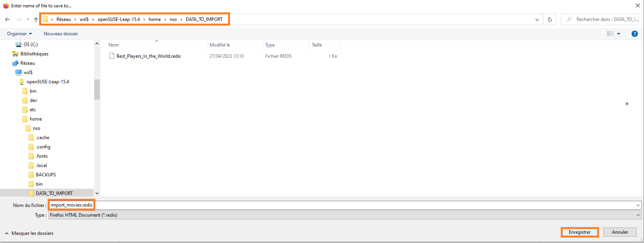
Task: Open the Organiser menu
Action: pos(19,34)
